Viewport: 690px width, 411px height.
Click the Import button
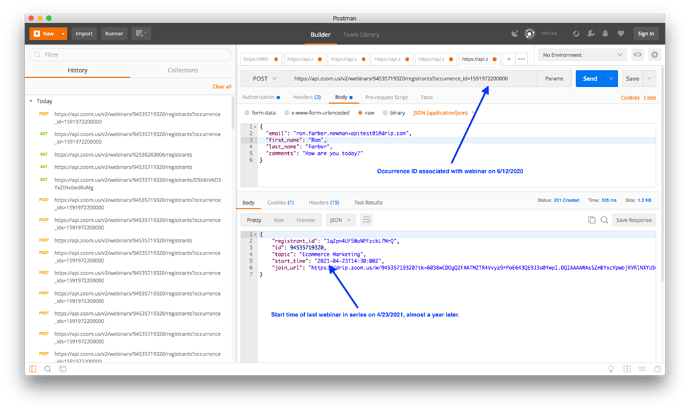(x=84, y=33)
